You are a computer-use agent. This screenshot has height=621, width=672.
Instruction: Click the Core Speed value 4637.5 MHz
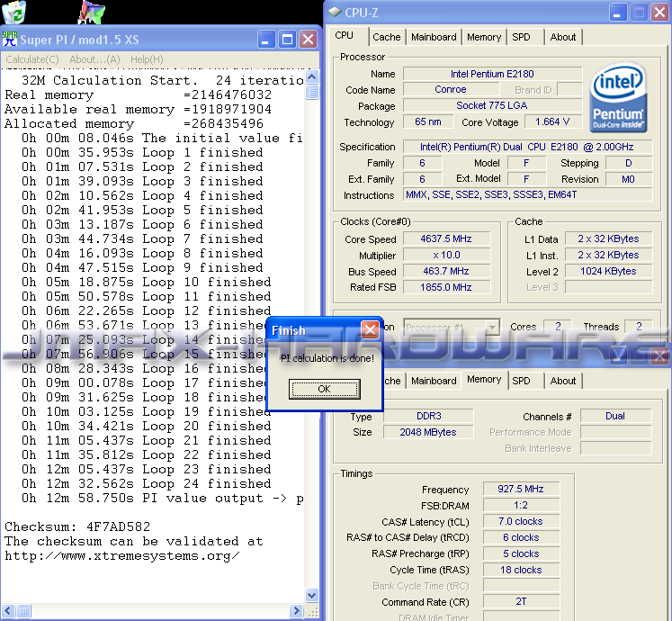446,238
